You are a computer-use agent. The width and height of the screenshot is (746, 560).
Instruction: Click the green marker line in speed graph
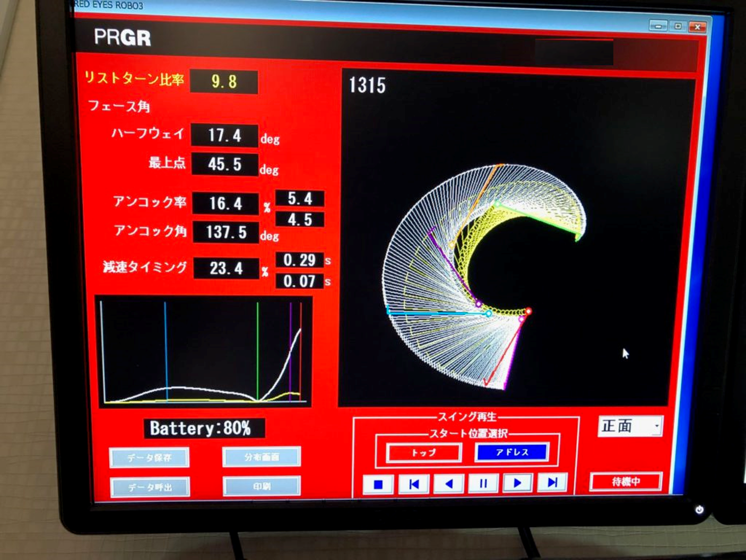point(258,351)
